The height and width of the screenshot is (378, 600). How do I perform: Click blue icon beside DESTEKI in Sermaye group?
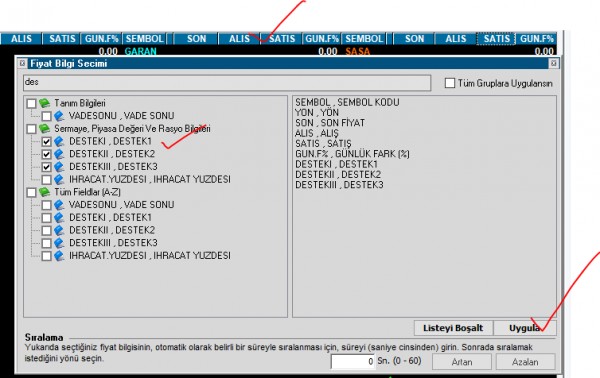(x=59, y=142)
